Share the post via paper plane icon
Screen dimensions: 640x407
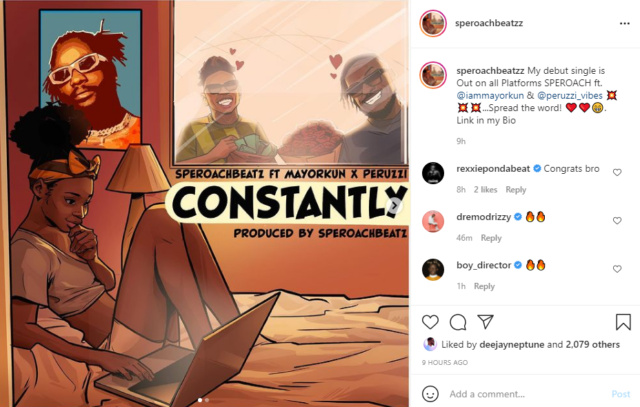486,322
